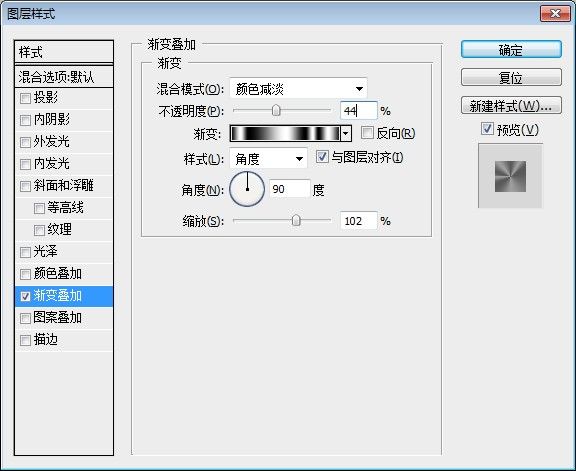
Task: Open the 混合模式 blend mode dropdown
Action: [298, 89]
